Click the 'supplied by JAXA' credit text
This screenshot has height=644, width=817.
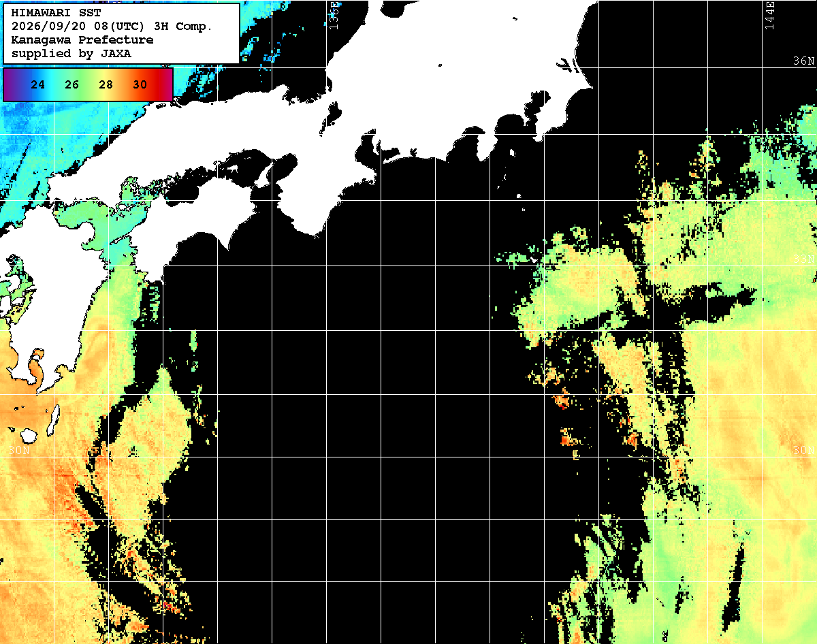[x=71, y=53]
